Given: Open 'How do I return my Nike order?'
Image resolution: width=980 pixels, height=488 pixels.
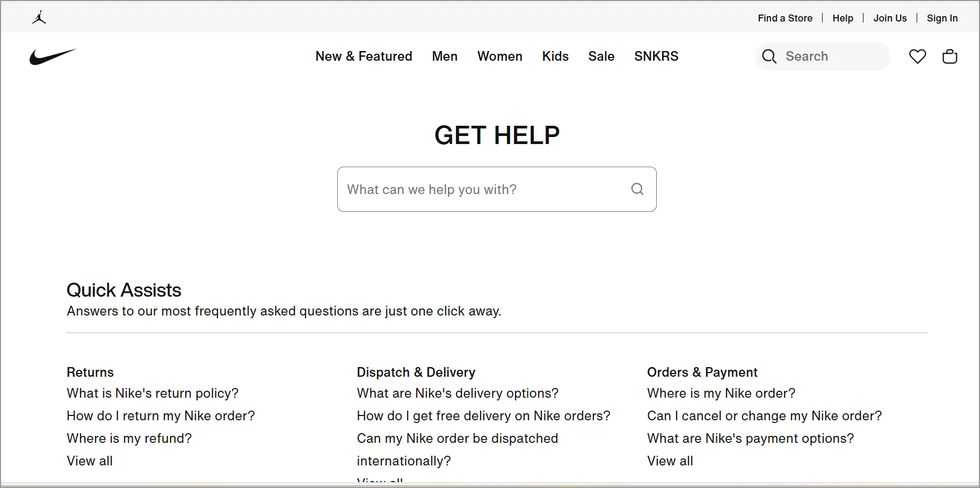Looking at the screenshot, I should 161,416.
